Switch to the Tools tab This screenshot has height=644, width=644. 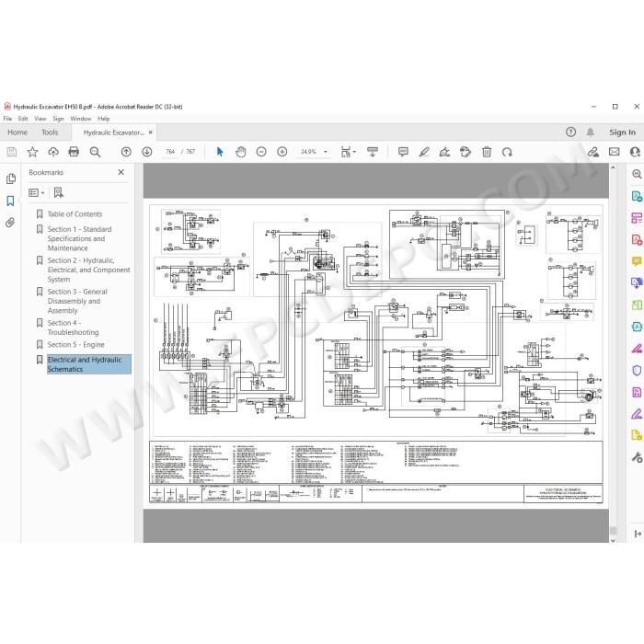(50, 132)
